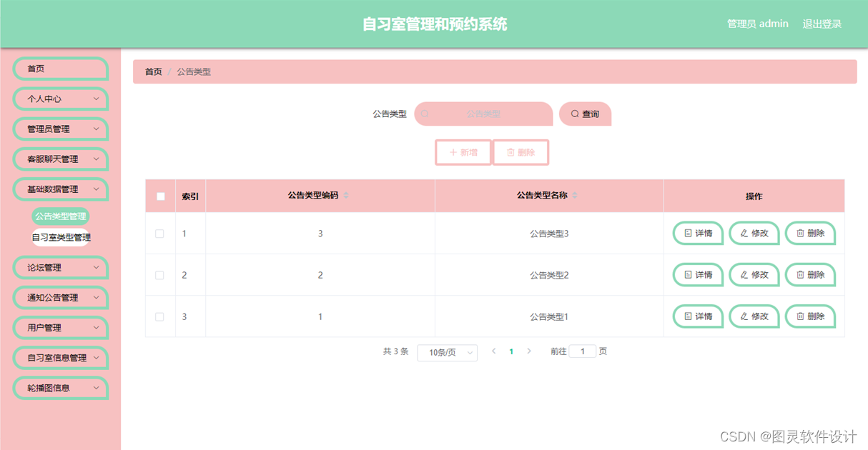Click the trash icon on the bulk 删除 button

pyautogui.click(x=511, y=152)
